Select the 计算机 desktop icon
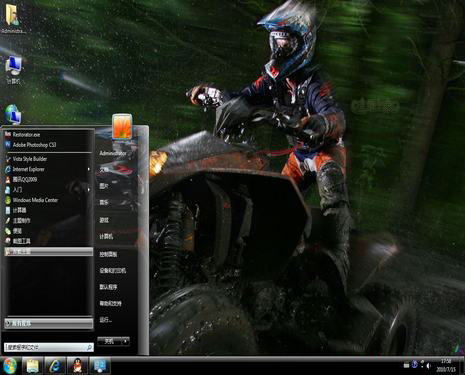The image size is (465, 375). [x=14, y=69]
